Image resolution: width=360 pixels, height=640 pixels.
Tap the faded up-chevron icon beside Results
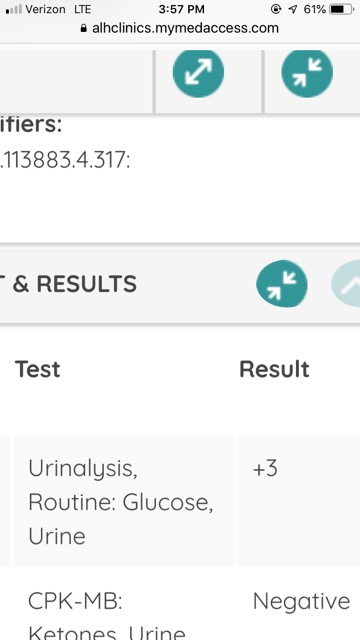pyautogui.click(x=347, y=284)
